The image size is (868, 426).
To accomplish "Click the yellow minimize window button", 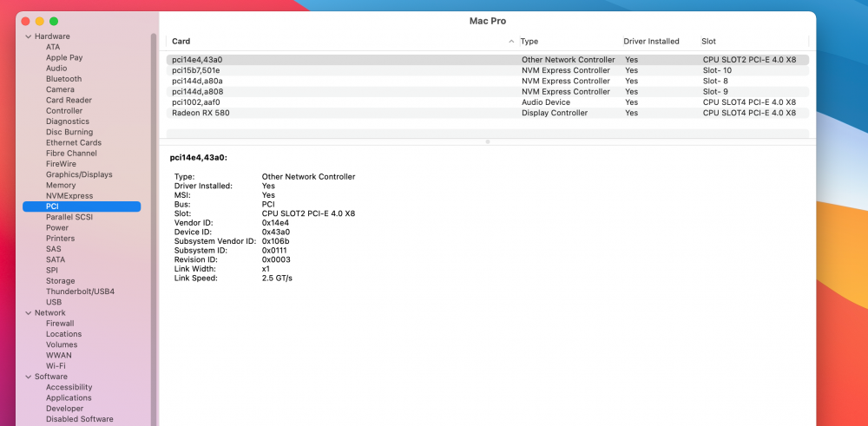I will click(39, 22).
